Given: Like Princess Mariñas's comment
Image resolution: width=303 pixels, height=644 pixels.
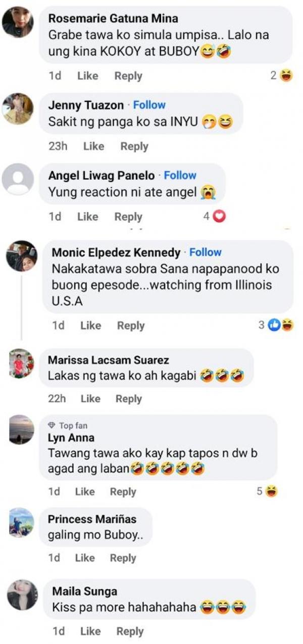Looking at the screenshot, I should pos(85,558).
